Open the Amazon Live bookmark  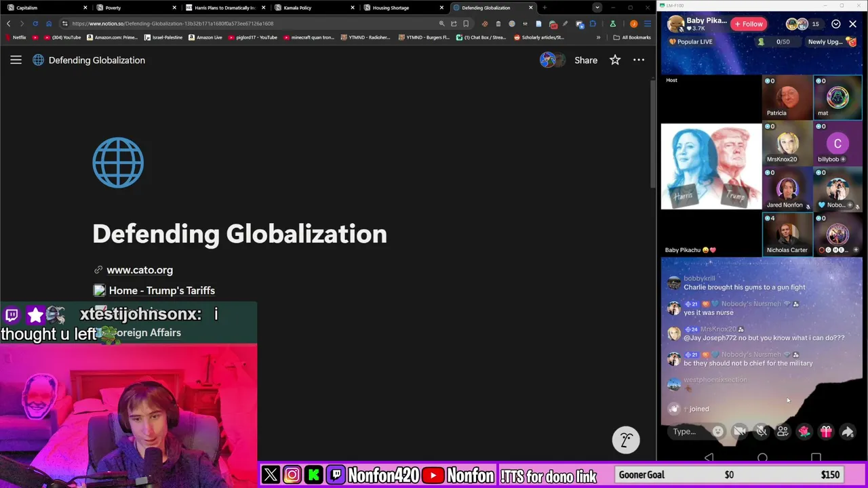point(205,37)
